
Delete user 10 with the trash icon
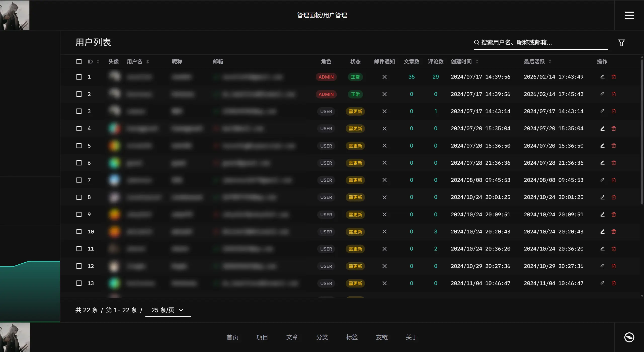[614, 232]
